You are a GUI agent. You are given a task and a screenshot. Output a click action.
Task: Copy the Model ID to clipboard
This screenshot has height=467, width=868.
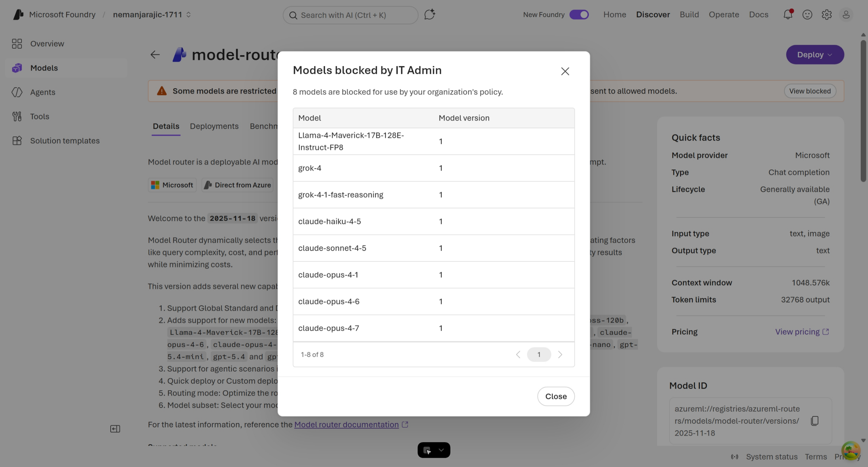pos(815,421)
